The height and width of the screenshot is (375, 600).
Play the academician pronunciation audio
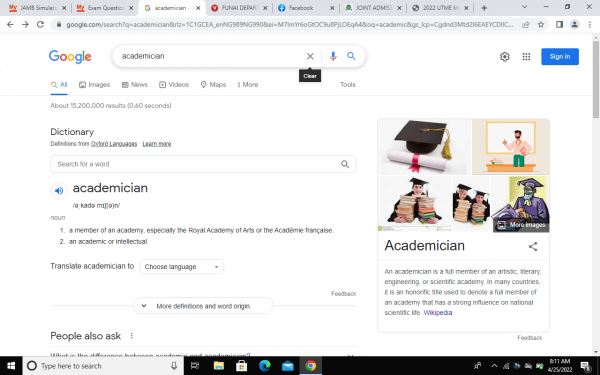pos(59,190)
